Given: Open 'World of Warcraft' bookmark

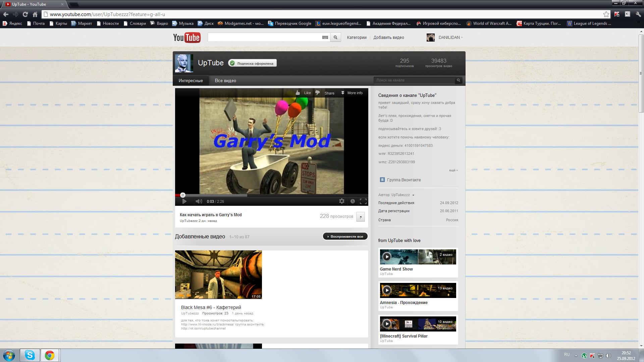Looking at the screenshot, I should (x=489, y=23).
